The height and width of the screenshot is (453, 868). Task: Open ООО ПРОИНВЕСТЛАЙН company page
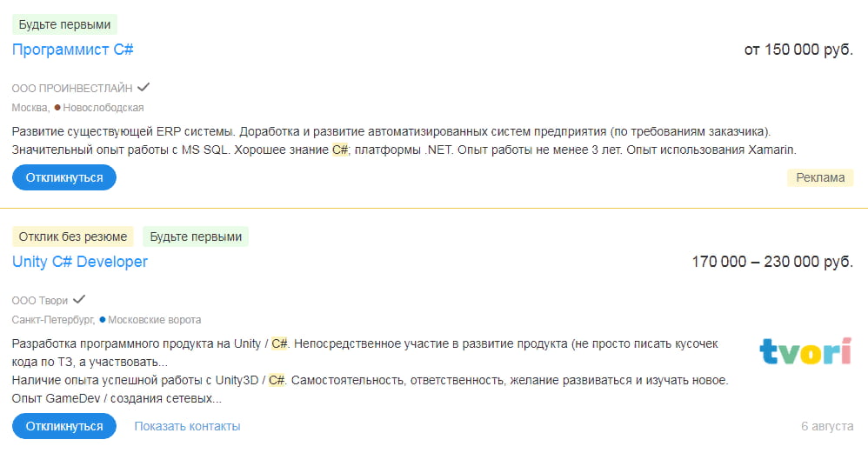click(x=72, y=88)
